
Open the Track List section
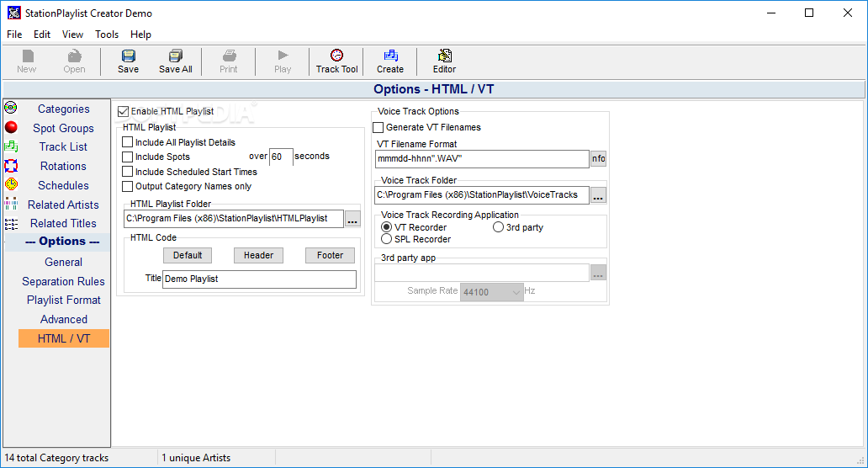(x=63, y=146)
